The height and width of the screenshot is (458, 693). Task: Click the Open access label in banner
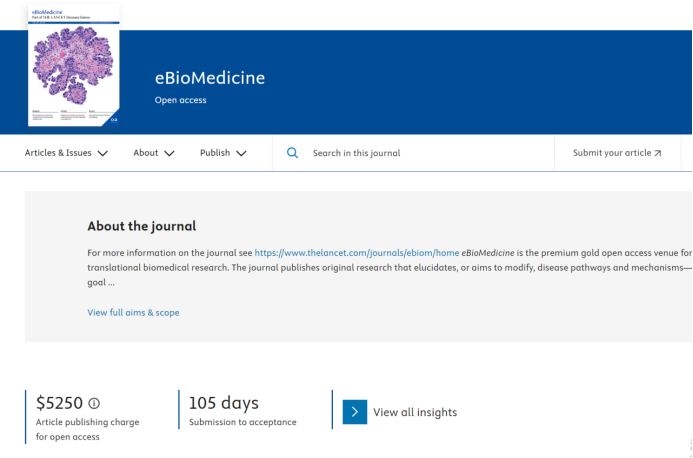181,100
